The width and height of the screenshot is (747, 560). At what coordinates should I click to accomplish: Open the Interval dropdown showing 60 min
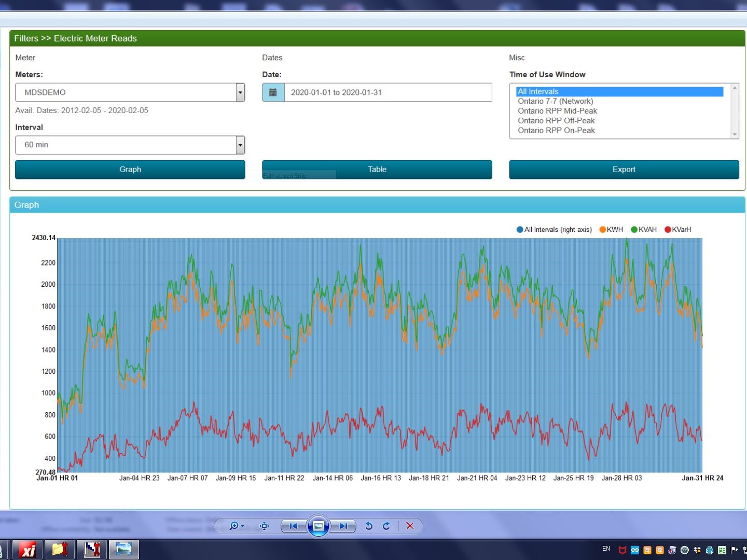[x=130, y=145]
